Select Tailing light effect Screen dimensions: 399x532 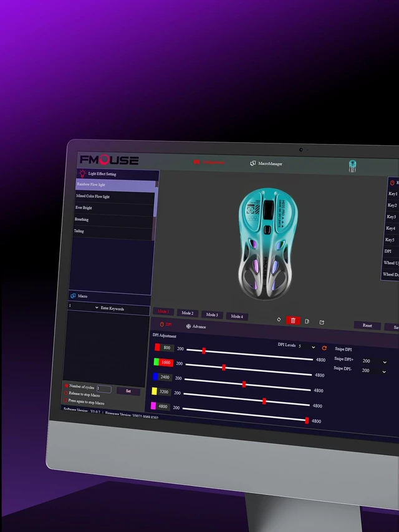click(113, 231)
